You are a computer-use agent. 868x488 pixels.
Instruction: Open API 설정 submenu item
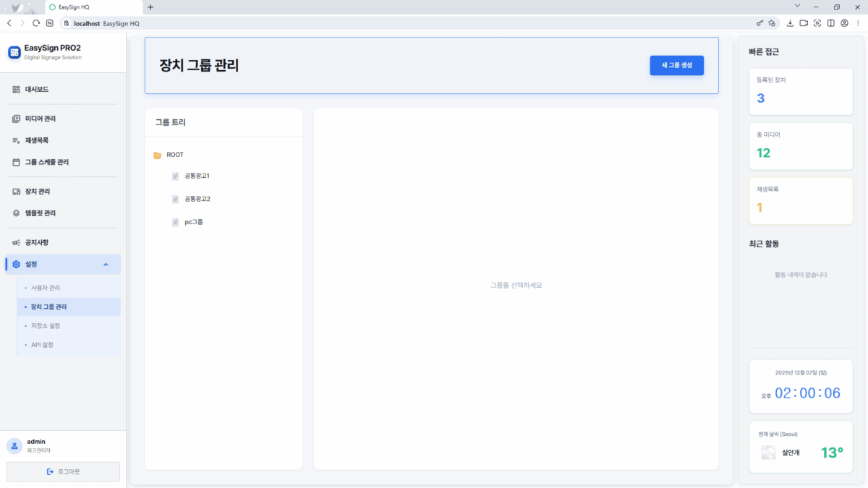click(42, 345)
